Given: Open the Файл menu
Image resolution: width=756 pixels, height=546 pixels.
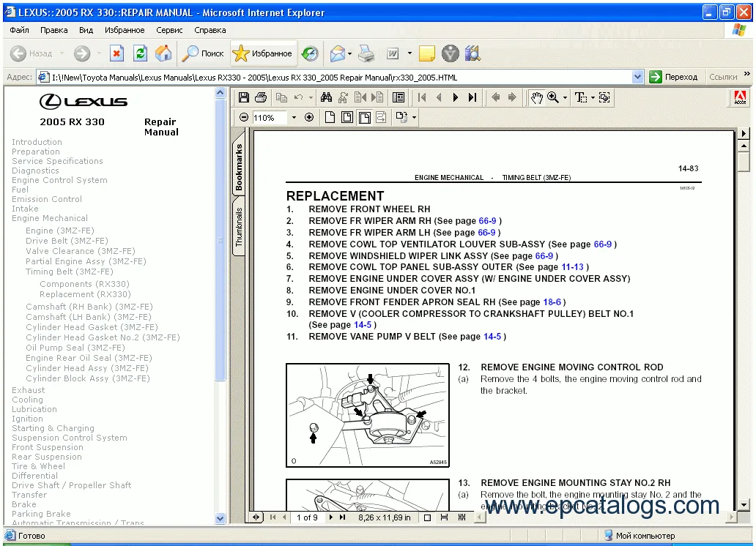Looking at the screenshot, I should click(19, 30).
